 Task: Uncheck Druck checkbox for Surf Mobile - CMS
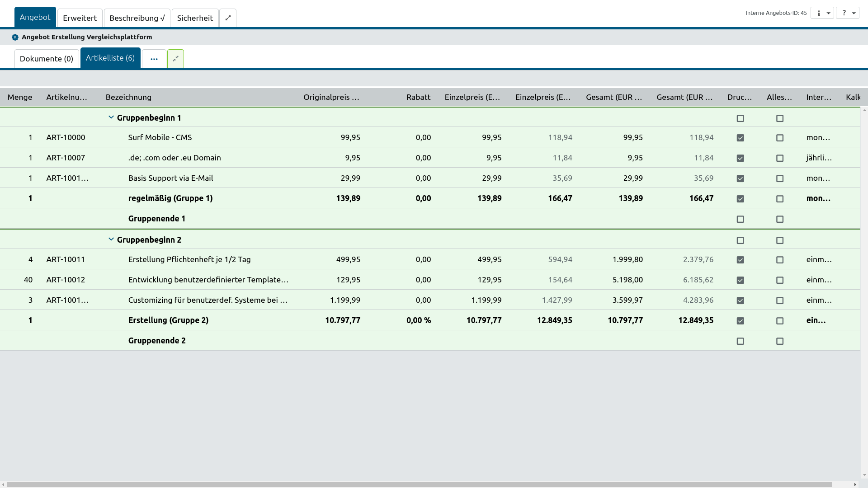740,138
